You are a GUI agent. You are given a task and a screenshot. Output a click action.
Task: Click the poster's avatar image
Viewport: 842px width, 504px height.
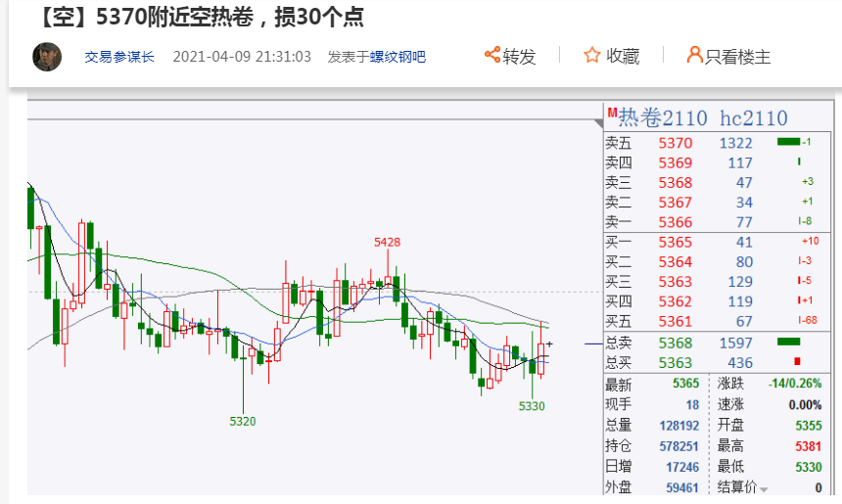pos(47,57)
